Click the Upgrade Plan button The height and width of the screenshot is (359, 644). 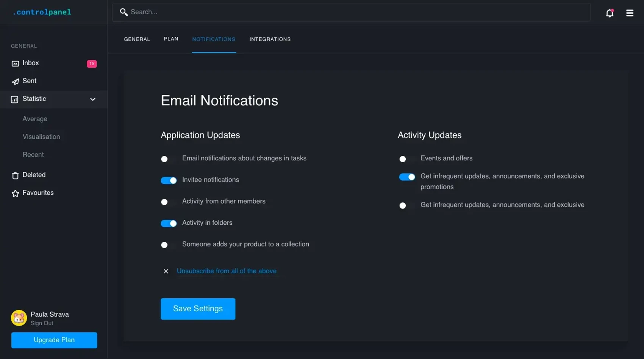[x=54, y=340]
